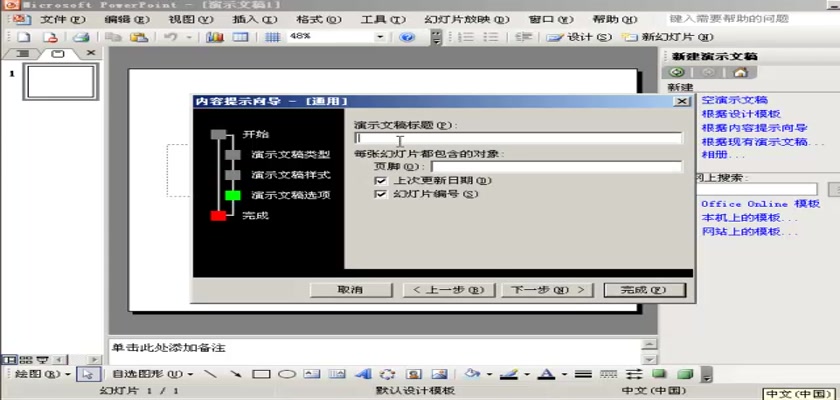The image size is (840, 400).
Task: Expand the Fill Color dropdown arrow
Action: tap(489, 374)
